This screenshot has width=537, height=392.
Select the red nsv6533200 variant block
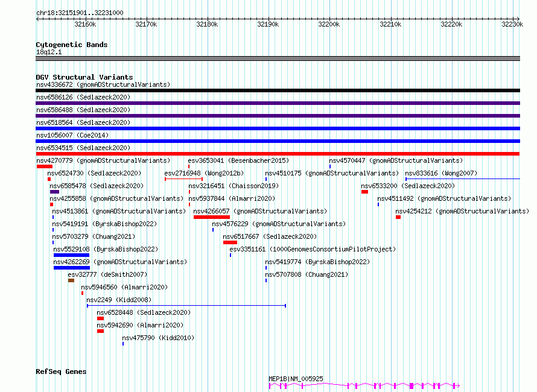coord(364,192)
